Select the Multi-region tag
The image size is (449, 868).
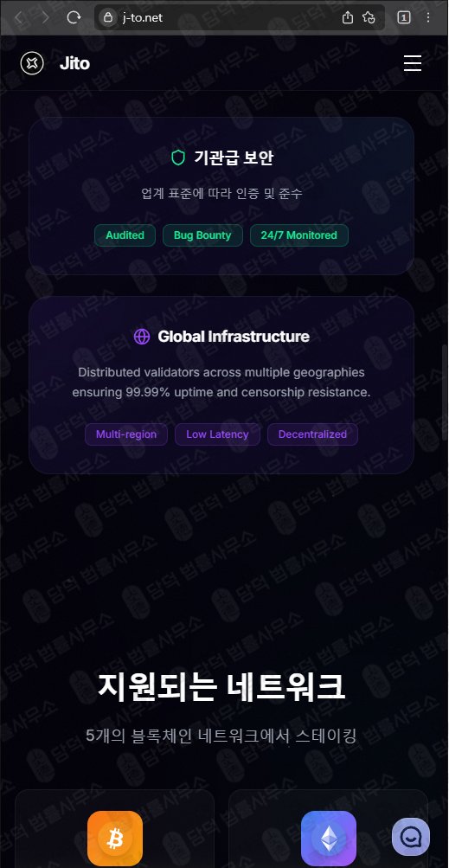[x=126, y=434]
